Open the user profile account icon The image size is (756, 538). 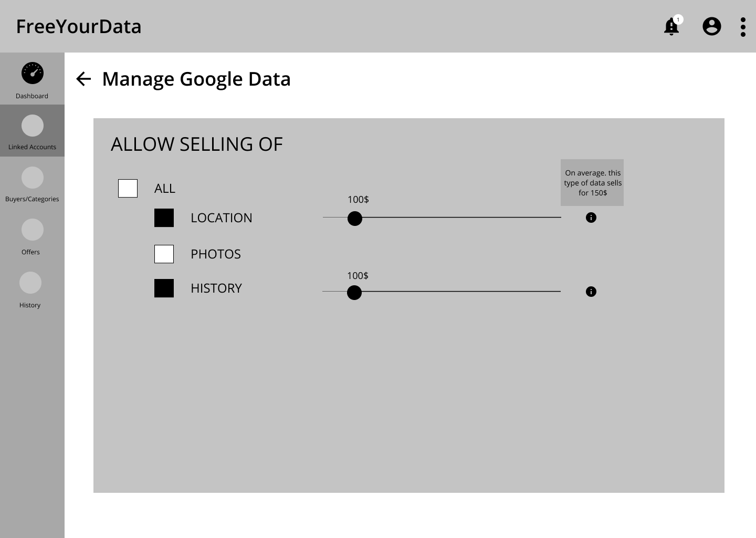712,26
